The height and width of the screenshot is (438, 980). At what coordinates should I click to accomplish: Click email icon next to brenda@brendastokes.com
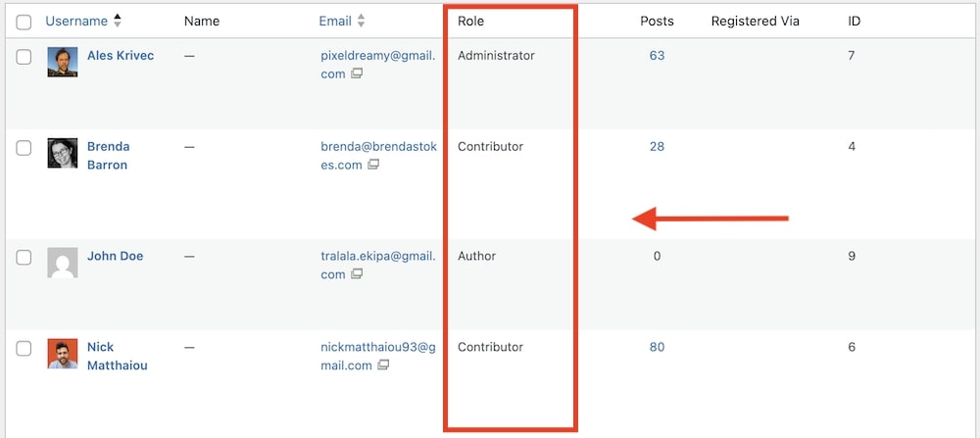pos(373,165)
